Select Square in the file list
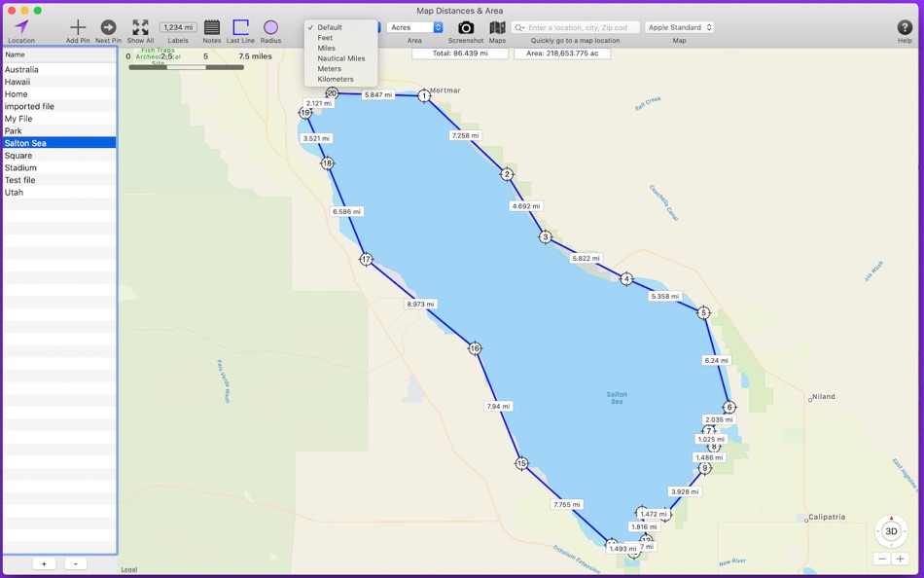The width and height of the screenshot is (924, 578). click(59, 156)
